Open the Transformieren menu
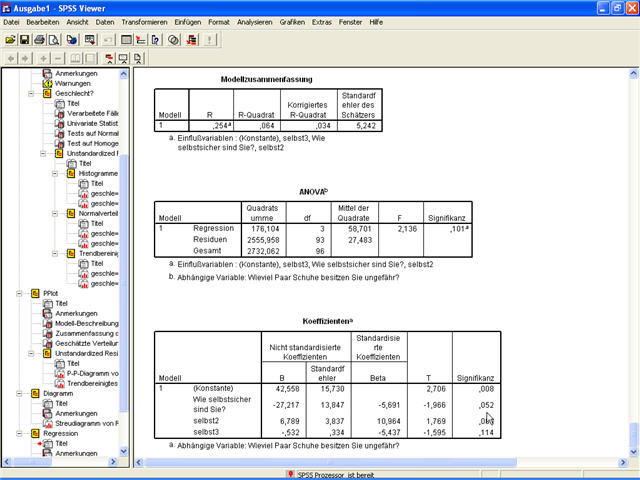Viewport: 640px width, 480px height. coord(145,21)
